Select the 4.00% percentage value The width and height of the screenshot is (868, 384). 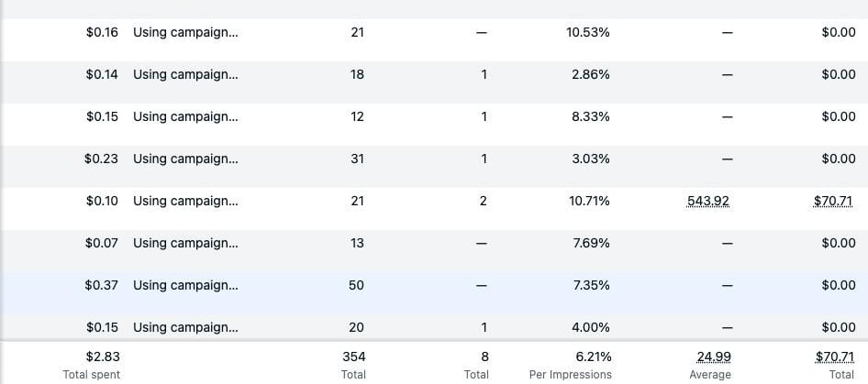(591, 327)
